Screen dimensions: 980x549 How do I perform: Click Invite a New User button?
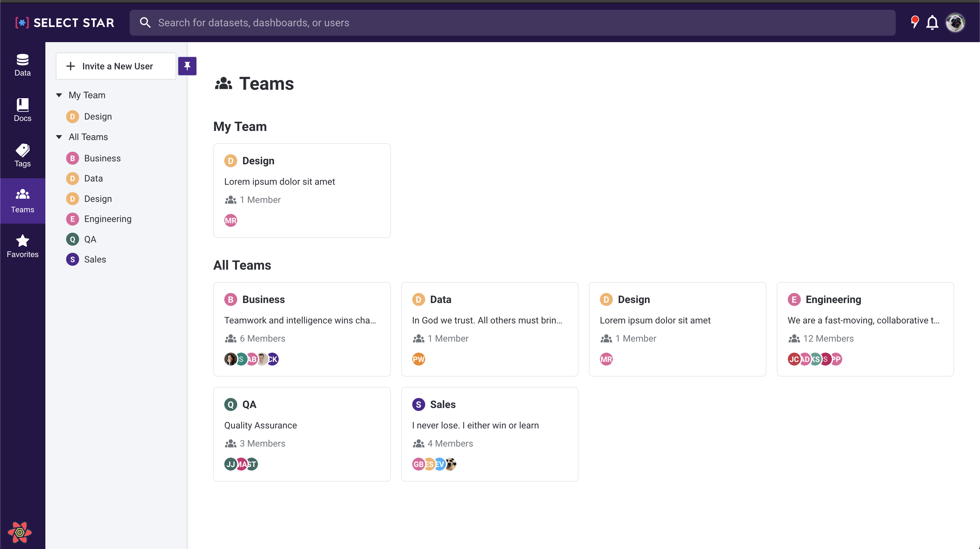click(116, 66)
